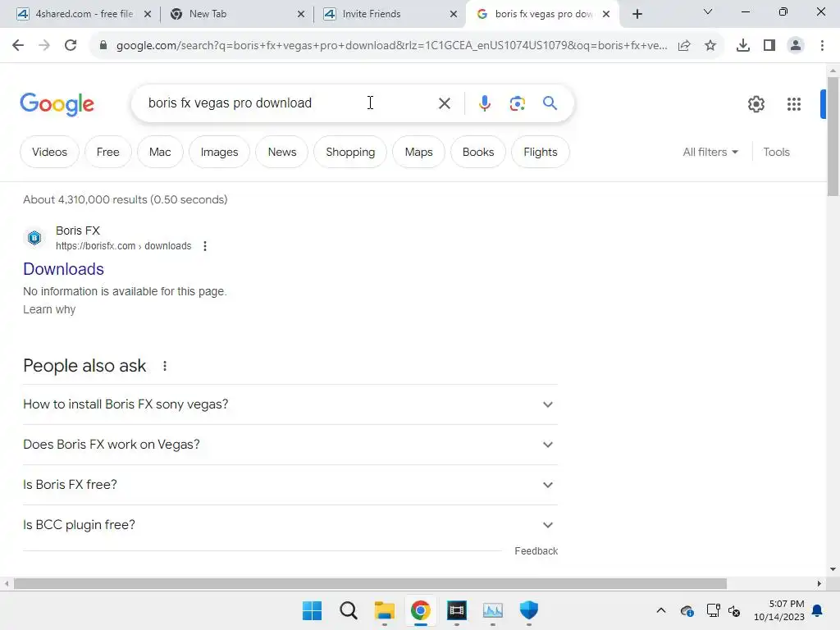840x630 pixels.
Task: Open the film editor app in taskbar
Action: 456,610
